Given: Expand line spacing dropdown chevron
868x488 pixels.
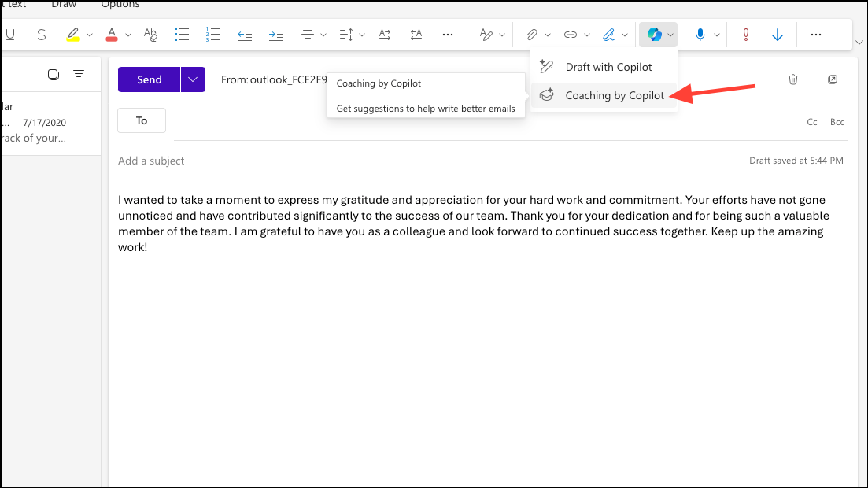Looking at the screenshot, I should (362, 35).
